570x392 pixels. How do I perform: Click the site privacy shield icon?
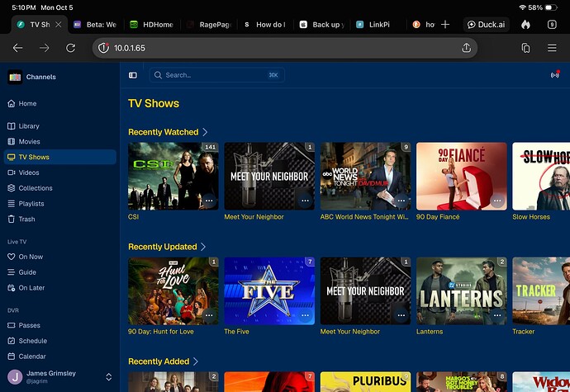coord(103,48)
